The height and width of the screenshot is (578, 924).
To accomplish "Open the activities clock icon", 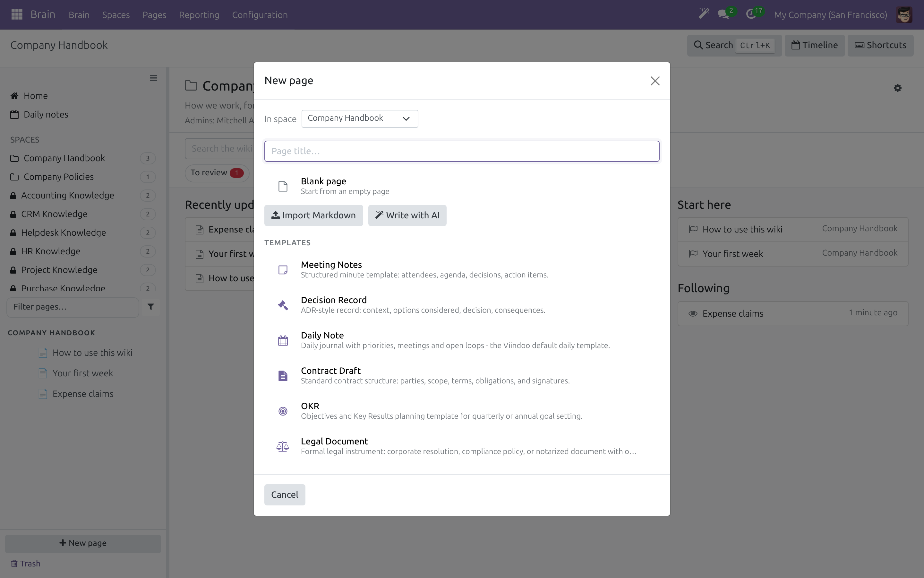I will pyautogui.click(x=751, y=14).
